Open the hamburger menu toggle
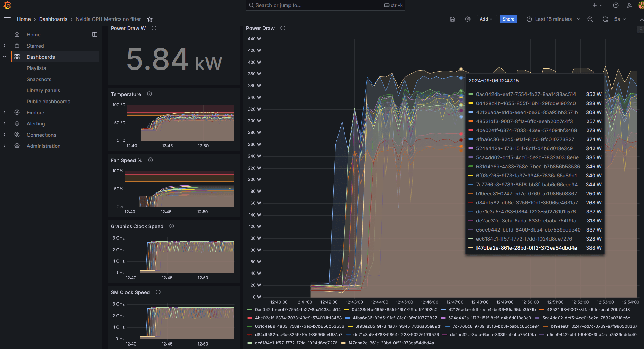644x349 pixels. (7, 19)
